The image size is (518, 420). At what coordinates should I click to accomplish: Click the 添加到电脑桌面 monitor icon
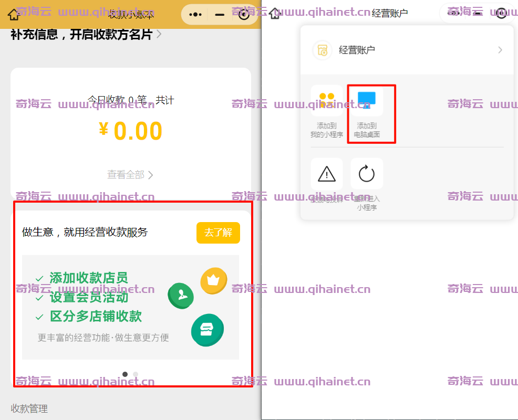(367, 101)
